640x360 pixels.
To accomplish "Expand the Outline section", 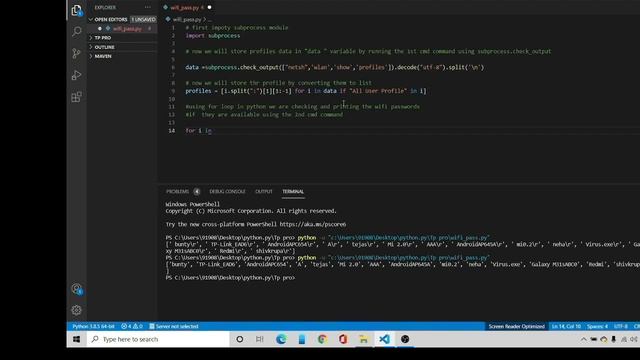I will pyautogui.click(x=104, y=47).
